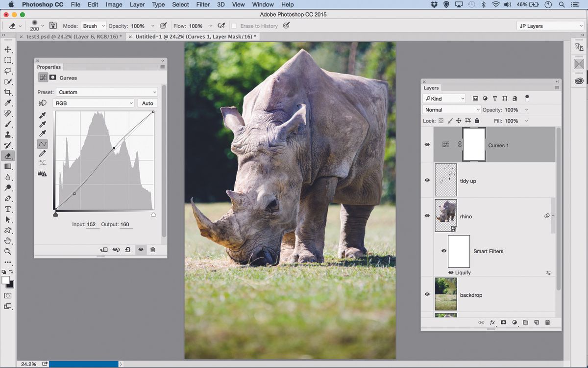
Task: Toggle visibility of the backdrop layer
Action: tap(427, 294)
